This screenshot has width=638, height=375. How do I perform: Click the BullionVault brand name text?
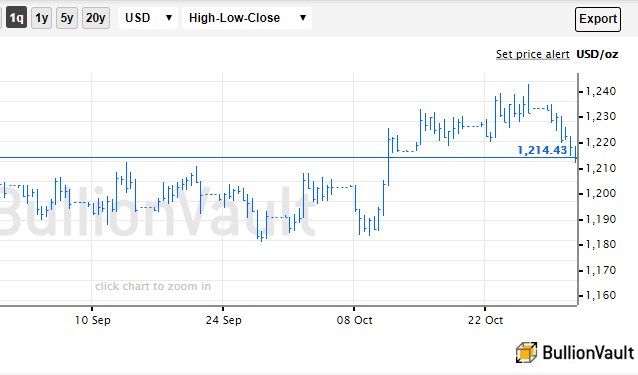(x=588, y=352)
